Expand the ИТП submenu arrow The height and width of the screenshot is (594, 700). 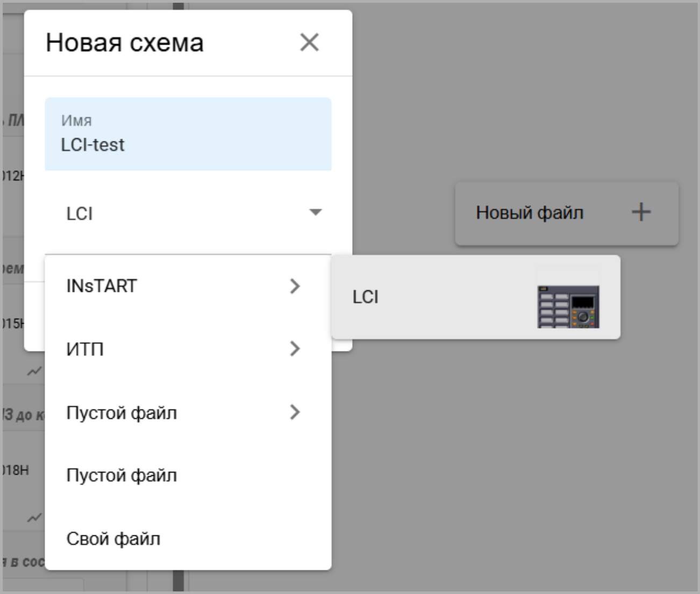[x=295, y=349]
